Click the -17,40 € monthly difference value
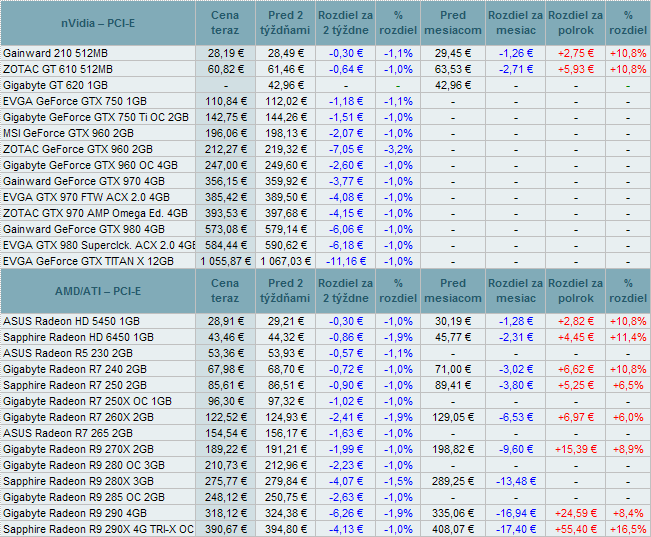Image resolution: width=651 pixels, height=537 pixels. point(516,528)
